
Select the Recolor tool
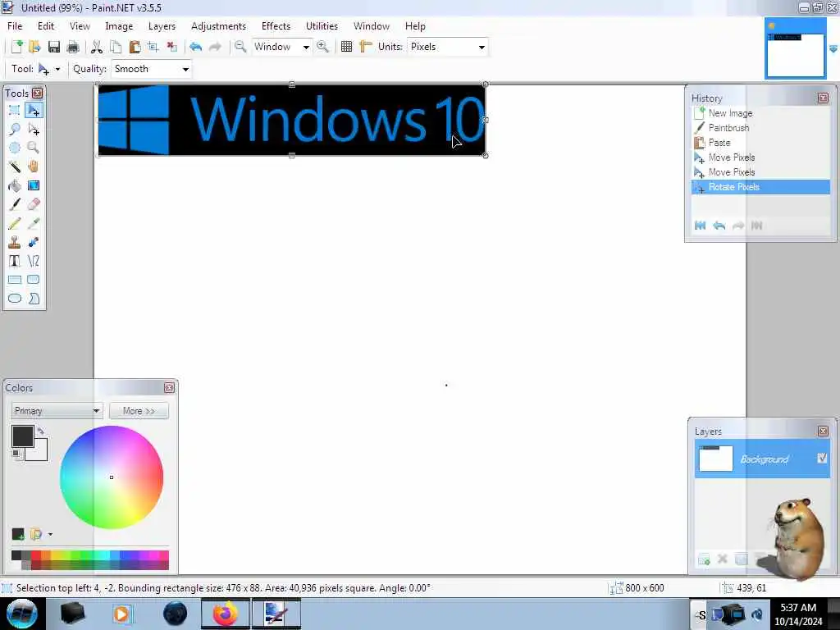34,242
